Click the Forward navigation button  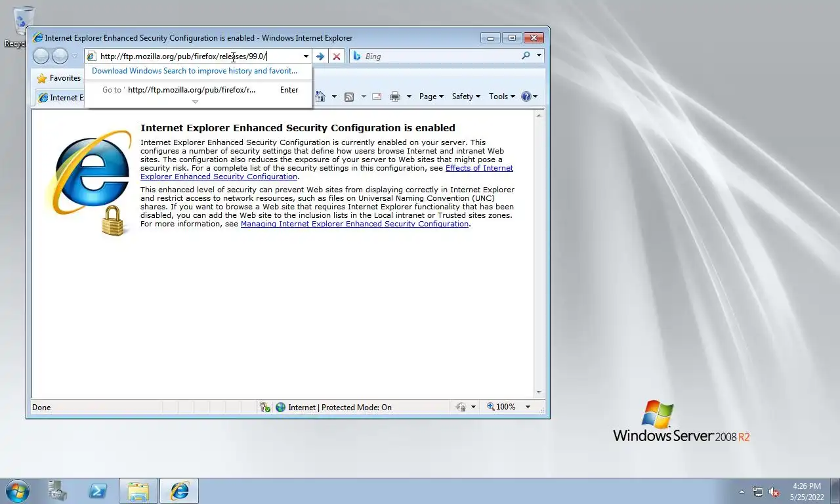(x=60, y=56)
